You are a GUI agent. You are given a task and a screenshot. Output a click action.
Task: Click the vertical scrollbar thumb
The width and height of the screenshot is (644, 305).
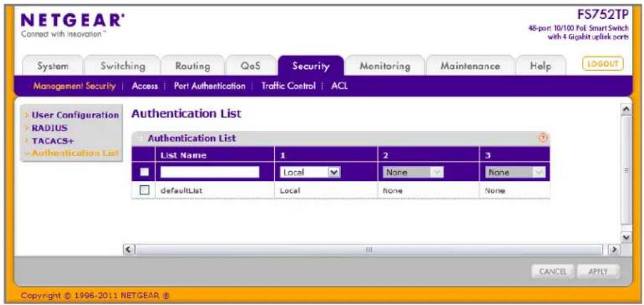626,170
